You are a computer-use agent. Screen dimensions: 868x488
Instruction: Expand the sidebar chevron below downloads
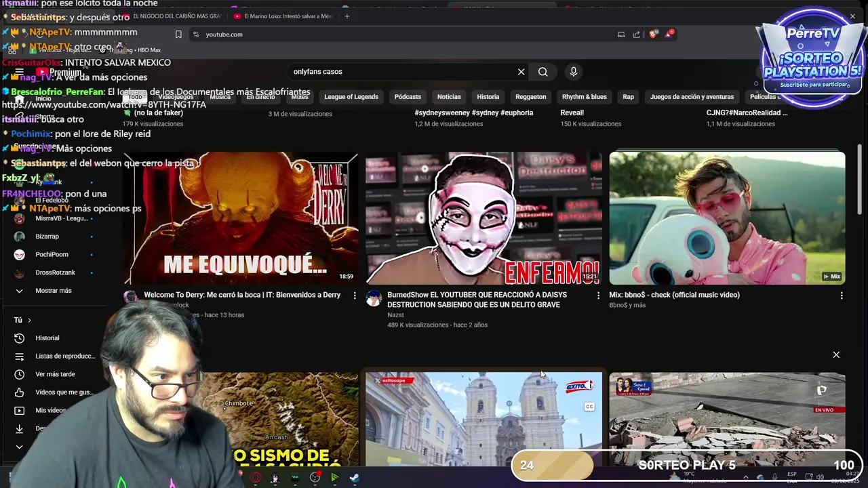click(x=20, y=447)
